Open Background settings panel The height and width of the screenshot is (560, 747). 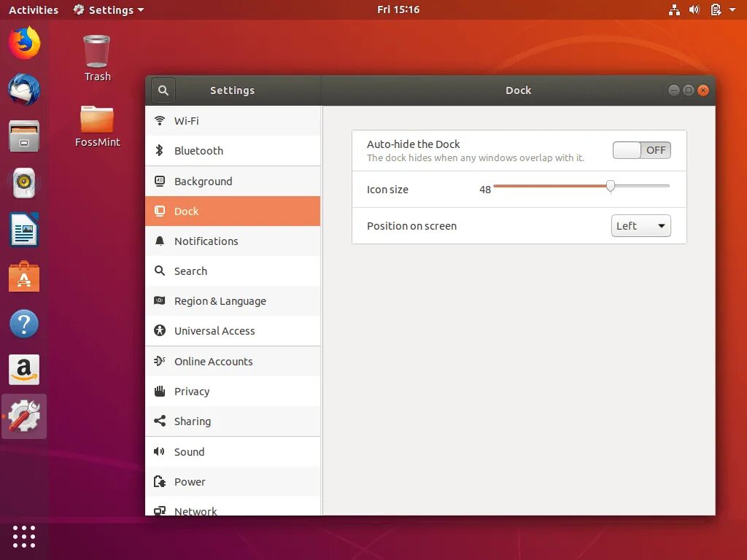point(233,182)
